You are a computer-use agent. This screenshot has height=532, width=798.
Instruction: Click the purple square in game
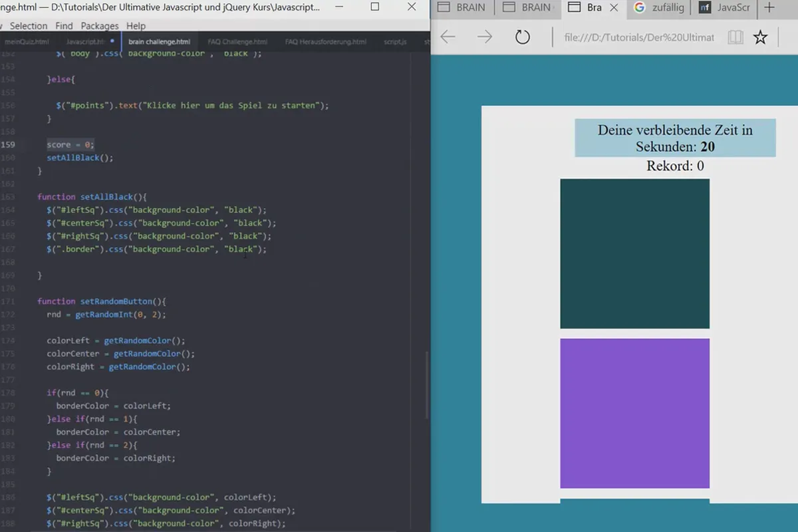[634, 413]
